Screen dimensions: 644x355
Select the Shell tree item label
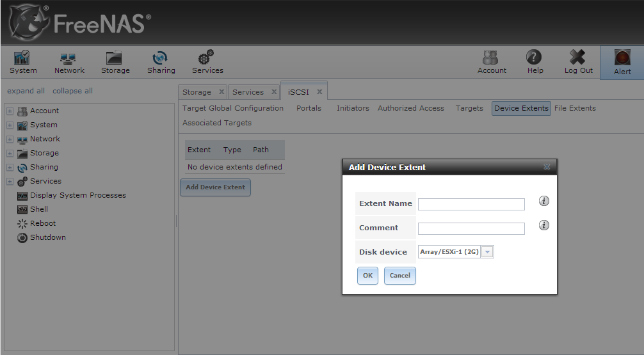pos(39,209)
